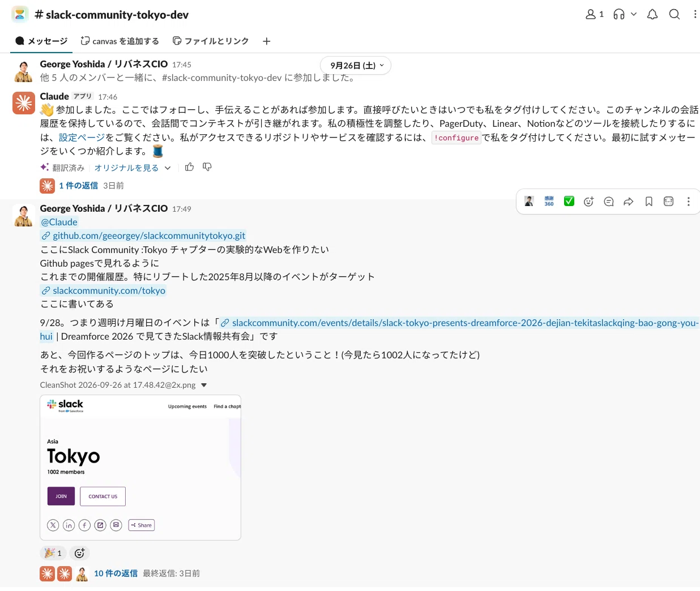Click the robot face app icon in hover toolbar
The width and height of the screenshot is (700, 591).
pyautogui.click(x=669, y=201)
